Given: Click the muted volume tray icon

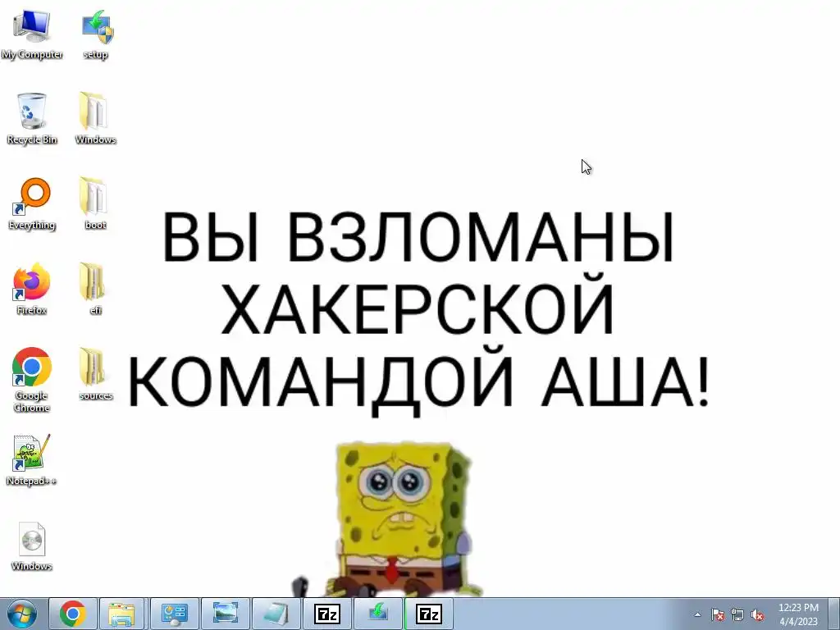Looking at the screenshot, I should 757,614.
